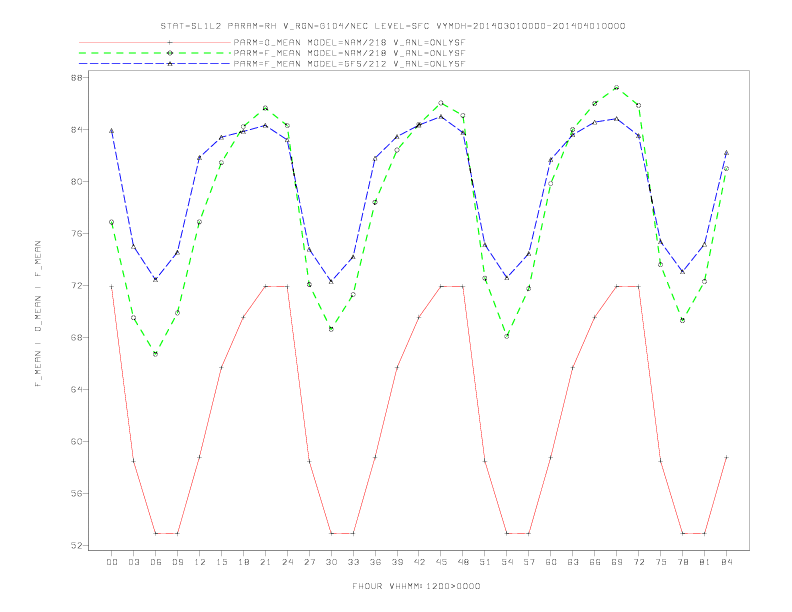This screenshot has height=612, width=792.
Task: Click x-axis tick label 78
Action: (x=683, y=562)
